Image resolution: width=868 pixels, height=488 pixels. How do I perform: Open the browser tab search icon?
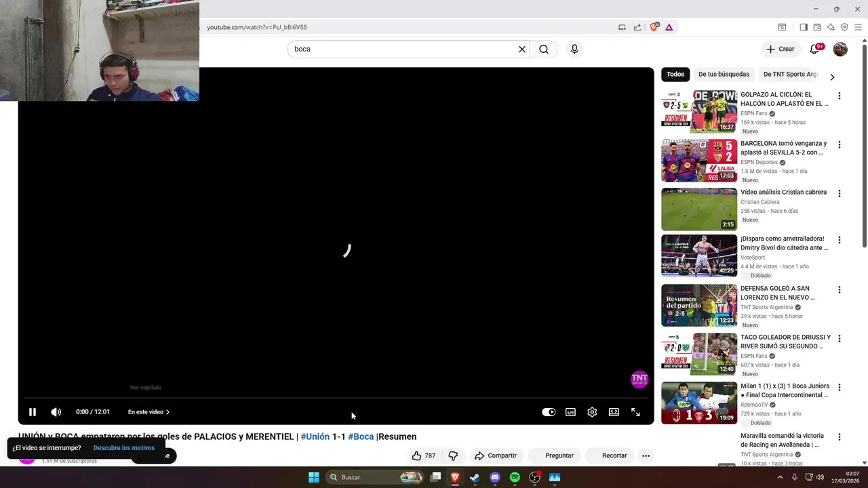(782, 27)
